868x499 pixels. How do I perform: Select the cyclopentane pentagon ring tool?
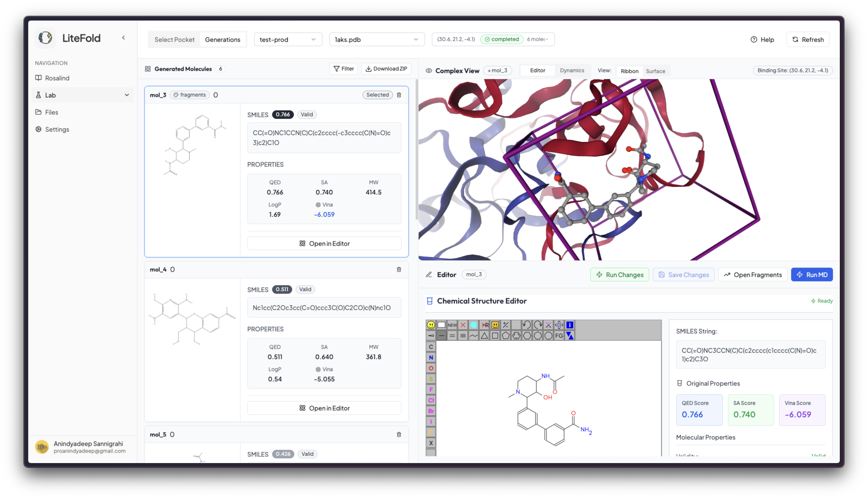click(x=506, y=336)
